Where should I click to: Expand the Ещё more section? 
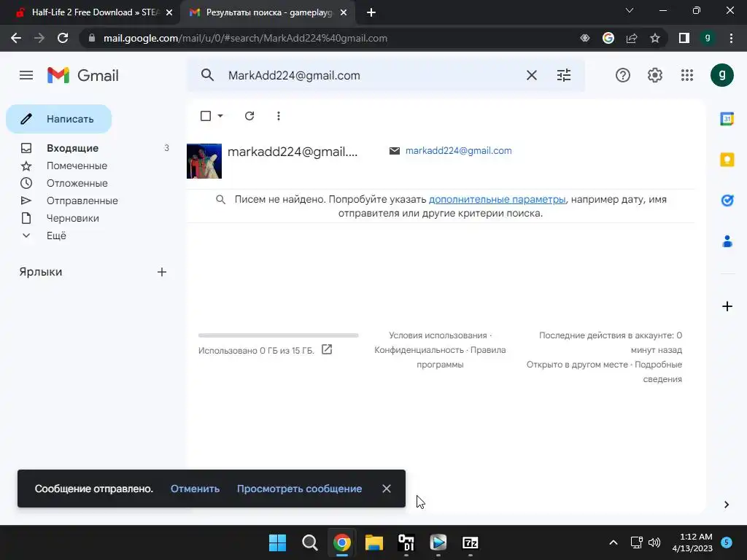(56, 236)
